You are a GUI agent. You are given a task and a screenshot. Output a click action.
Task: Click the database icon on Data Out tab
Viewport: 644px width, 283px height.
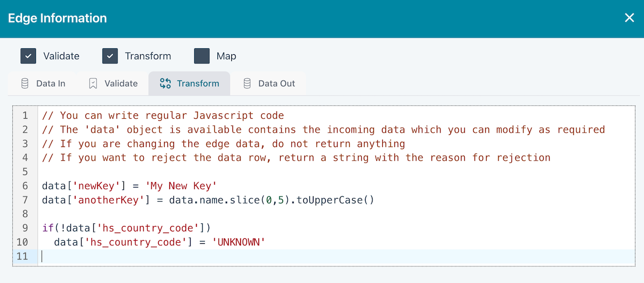[247, 83]
